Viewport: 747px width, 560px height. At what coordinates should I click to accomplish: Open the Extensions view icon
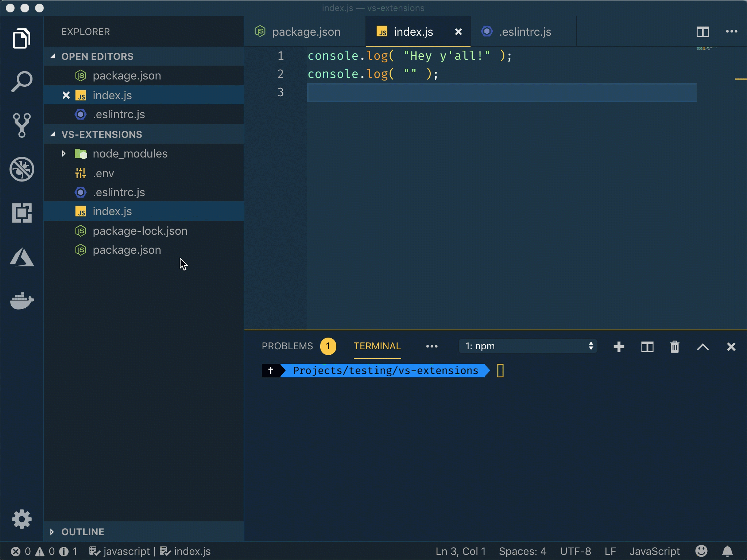click(22, 213)
